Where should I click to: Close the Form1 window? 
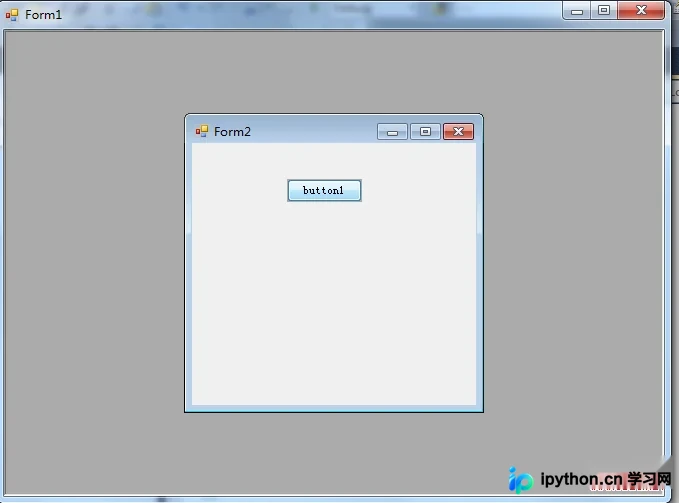coord(641,11)
